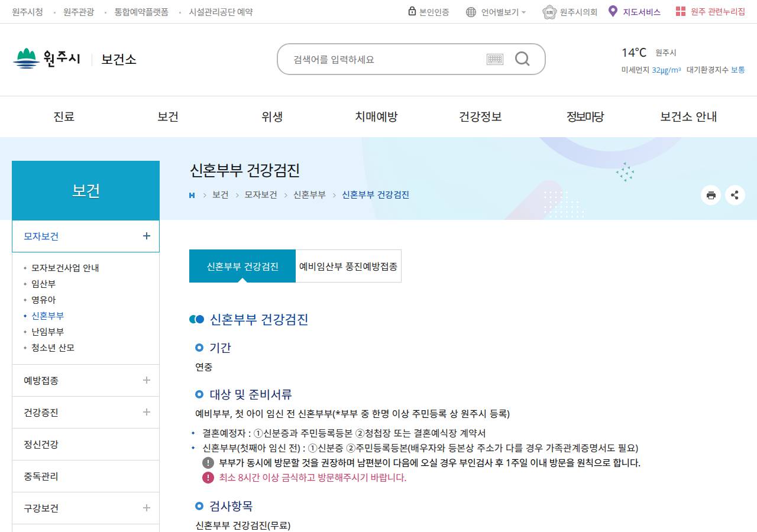Click the search magnifier icon
Image resolution: width=757 pixels, height=532 pixels.
point(522,59)
